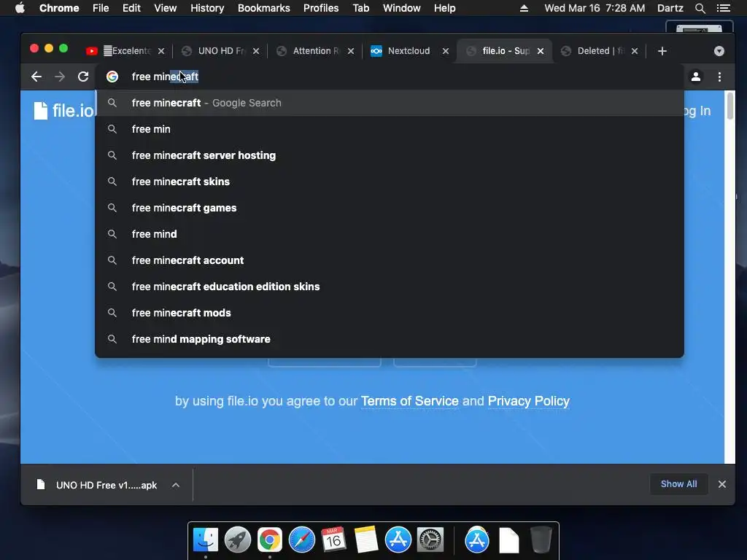Open the View menu
This screenshot has width=747, height=560.
tap(166, 8)
